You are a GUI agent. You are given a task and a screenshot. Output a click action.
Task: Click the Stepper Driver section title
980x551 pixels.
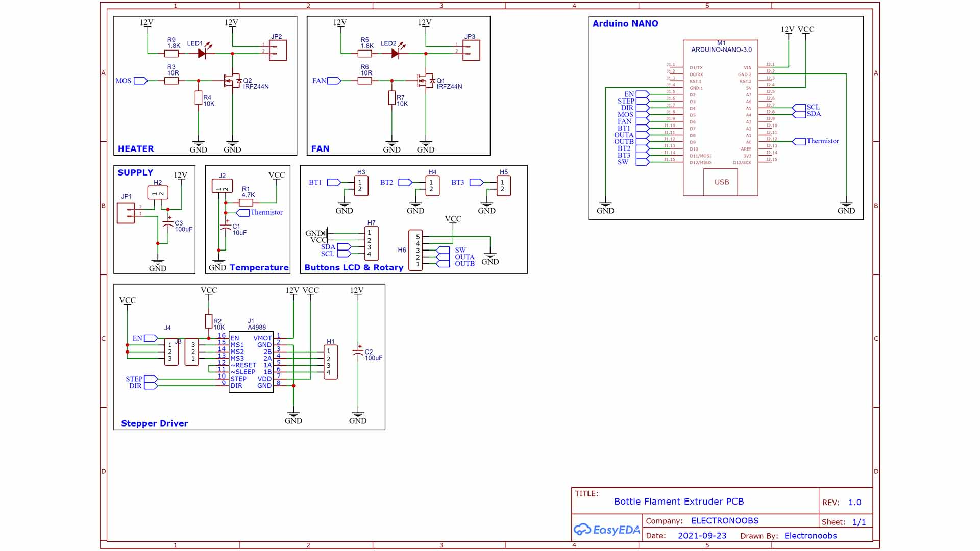155,423
